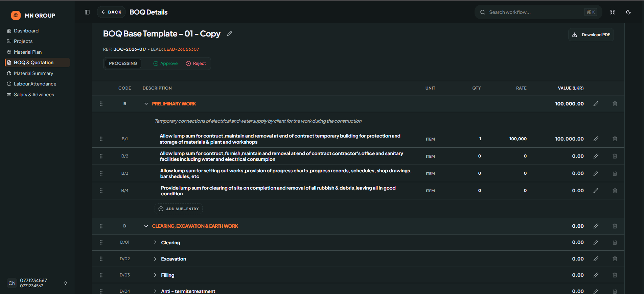Delete item B/2
Viewport: 644px width, 294px height.
pos(615,156)
